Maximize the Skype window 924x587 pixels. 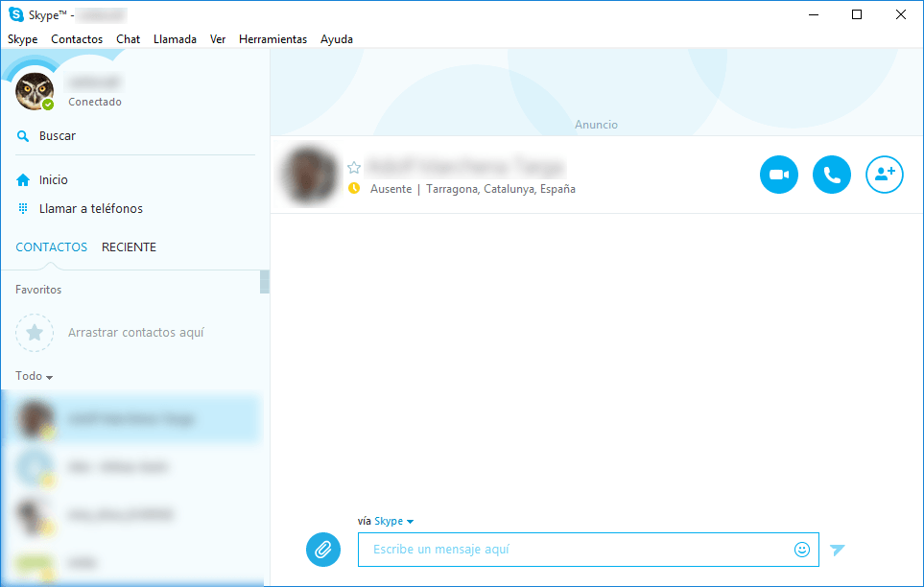pos(857,14)
